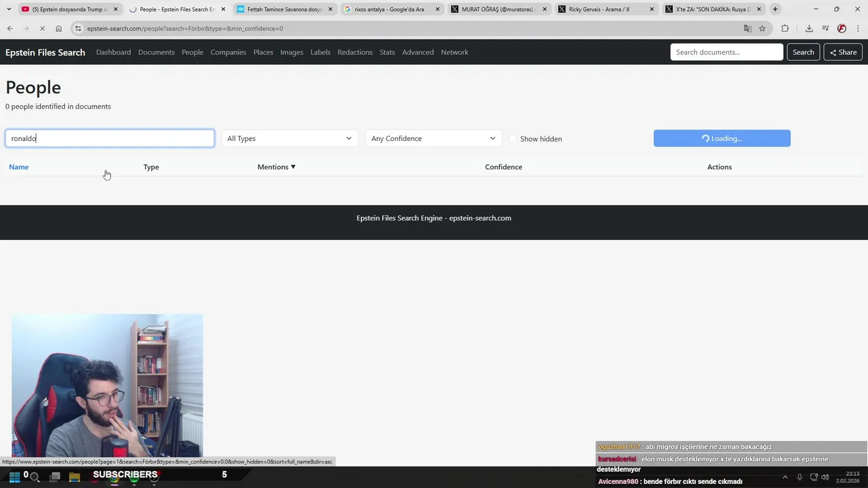Image resolution: width=868 pixels, height=488 pixels.
Task: Stop loading the page (X icon)
Action: click(x=42, y=28)
